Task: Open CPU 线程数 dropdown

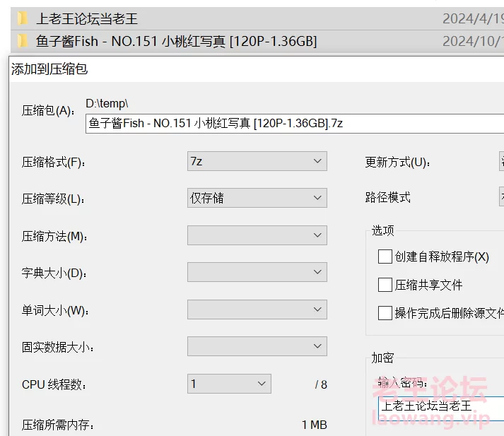Action: pyautogui.click(x=229, y=384)
